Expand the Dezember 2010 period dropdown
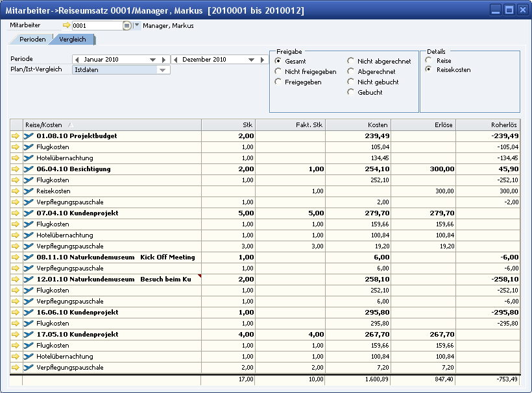The height and width of the screenshot is (393, 532). 252,60
